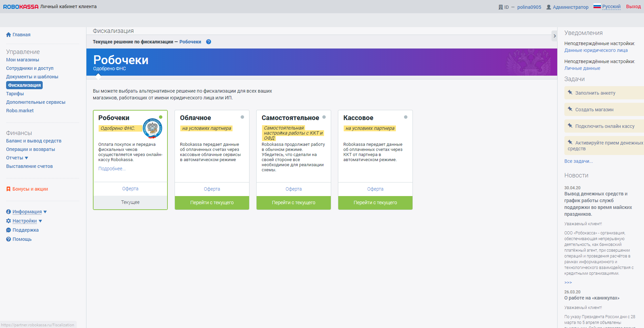644x328 pixels.
Task: Click the bookmark icon beside Бонусы и акции
Action: 8,189
